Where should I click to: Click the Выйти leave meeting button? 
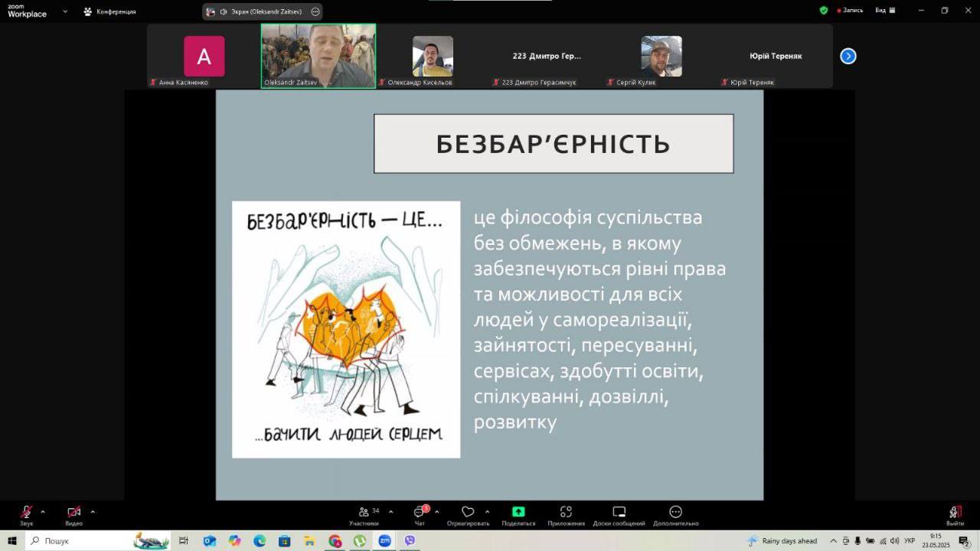pos(955,513)
